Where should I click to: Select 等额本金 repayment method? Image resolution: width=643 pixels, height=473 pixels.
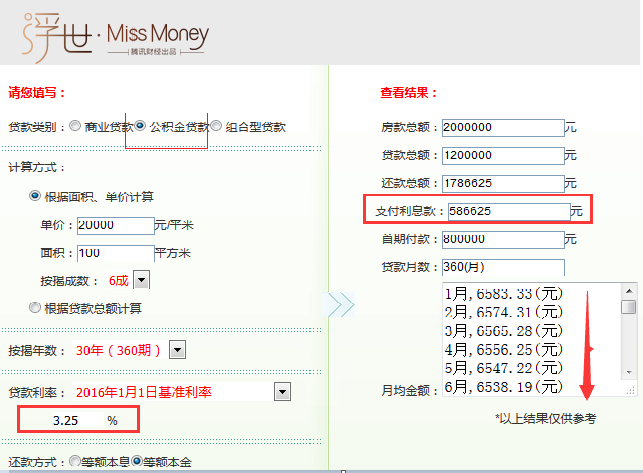pos(138,461)
